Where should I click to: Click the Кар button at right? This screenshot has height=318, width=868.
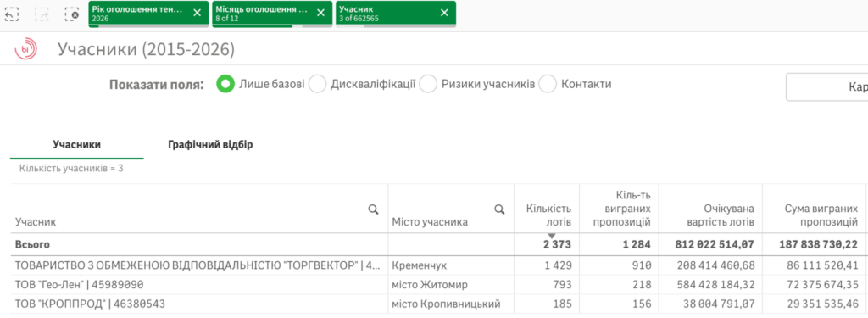click(x=827, y=87)
